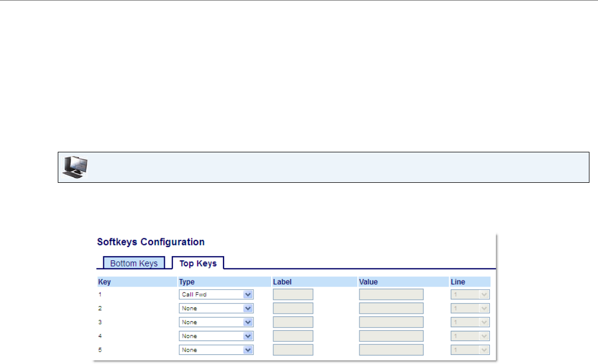Open Type dropdown for key 5

tap(216, 350)
